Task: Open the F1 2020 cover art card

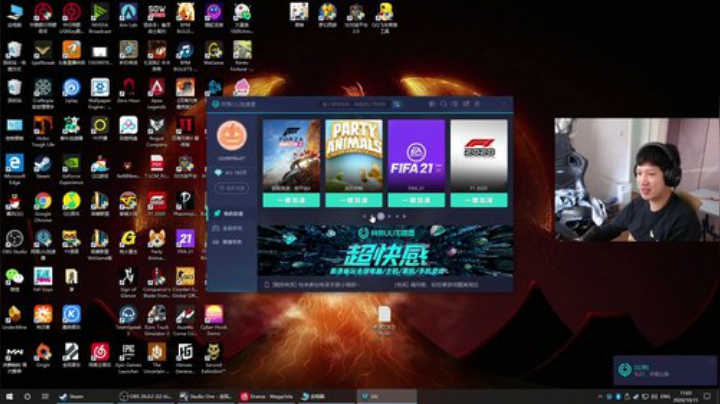Action: coord(479,155)
